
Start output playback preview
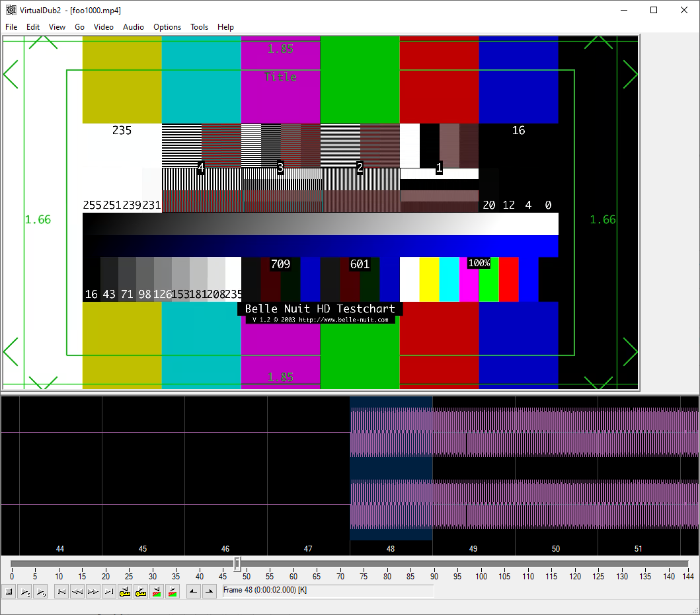click(x=41, y=591)
